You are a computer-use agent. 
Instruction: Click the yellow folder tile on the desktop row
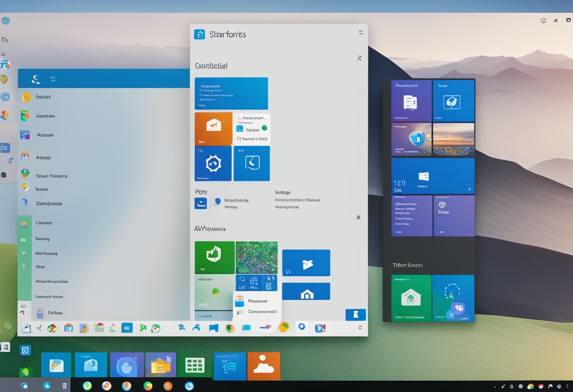point(162,365)
